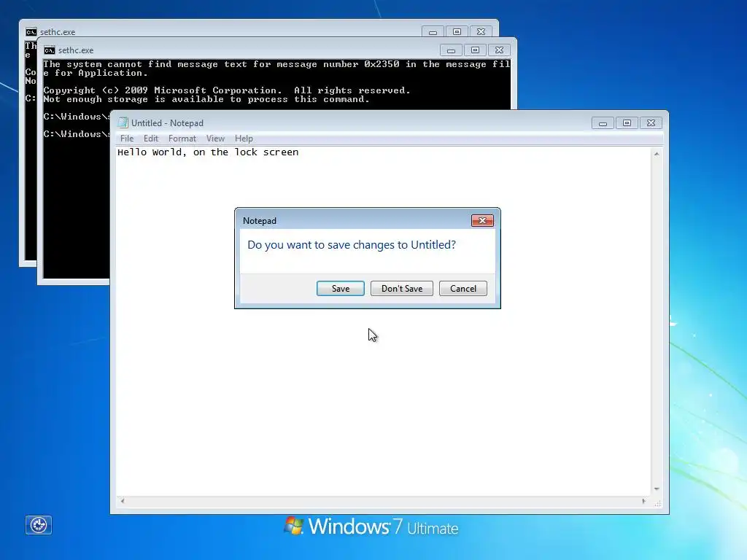Open the Help menu in Notepad
747x560 pixels.
tap(244, 139)
